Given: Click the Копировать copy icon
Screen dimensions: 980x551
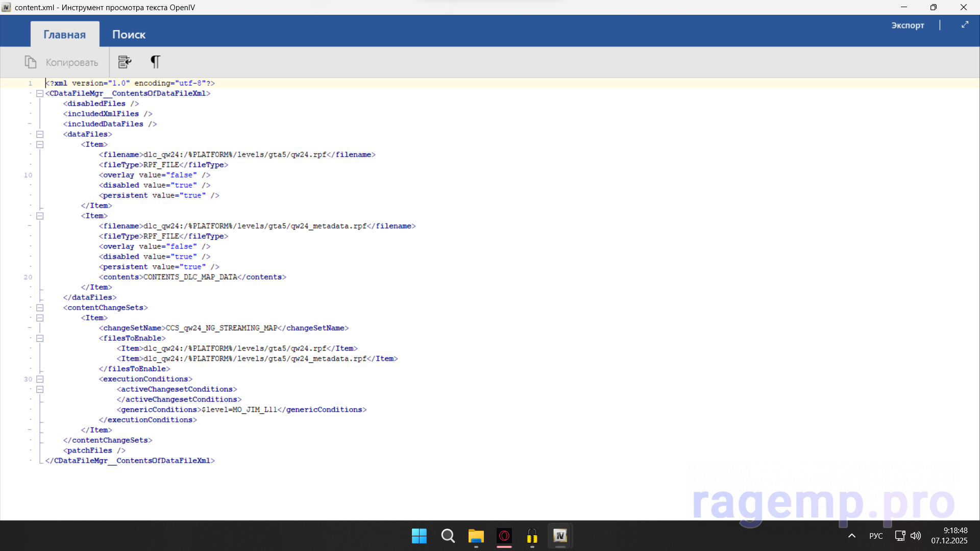Looking at the screenshot, I should (31, 62).
